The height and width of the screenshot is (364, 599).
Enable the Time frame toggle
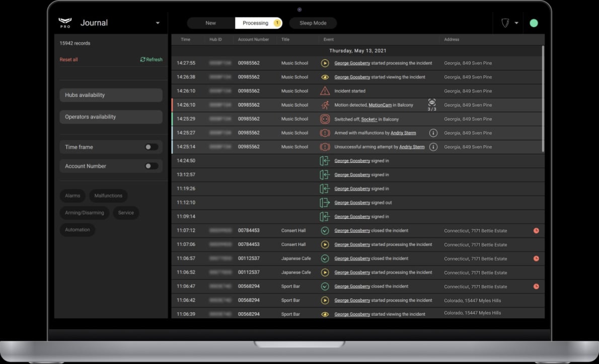tap(151, 147)
